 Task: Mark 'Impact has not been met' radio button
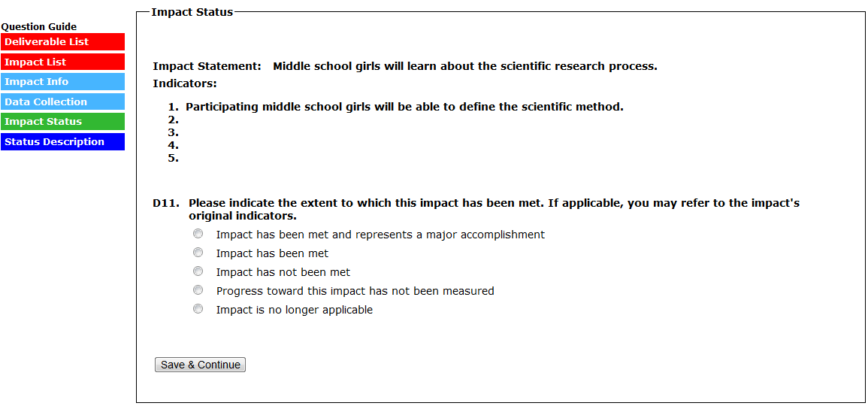click(198, 271)
